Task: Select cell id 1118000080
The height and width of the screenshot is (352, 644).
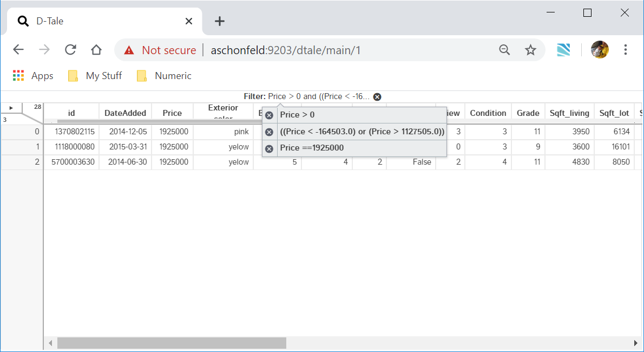Action: [x=71, y=147]
